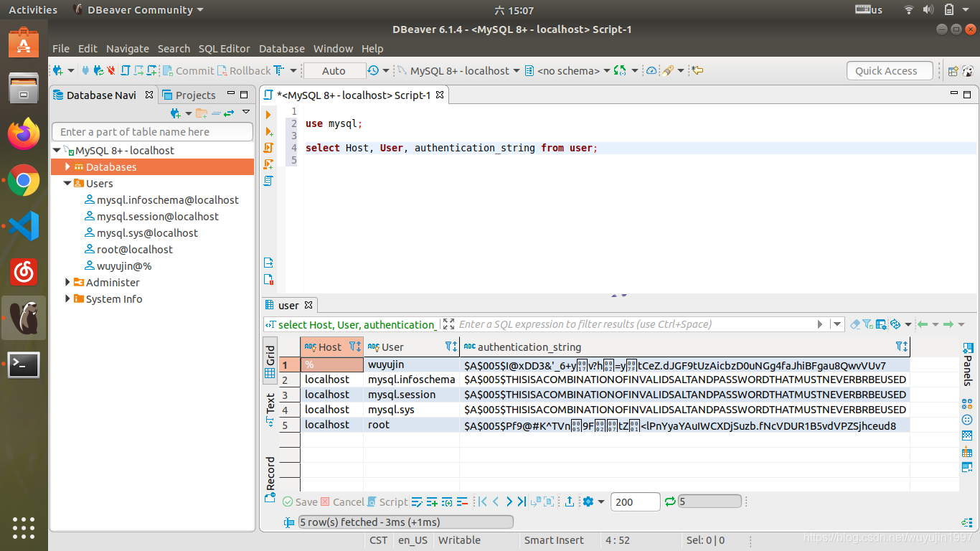980x551 pixels.
Task: Open the filter history dropdown arrow
Action: (837, 324)
